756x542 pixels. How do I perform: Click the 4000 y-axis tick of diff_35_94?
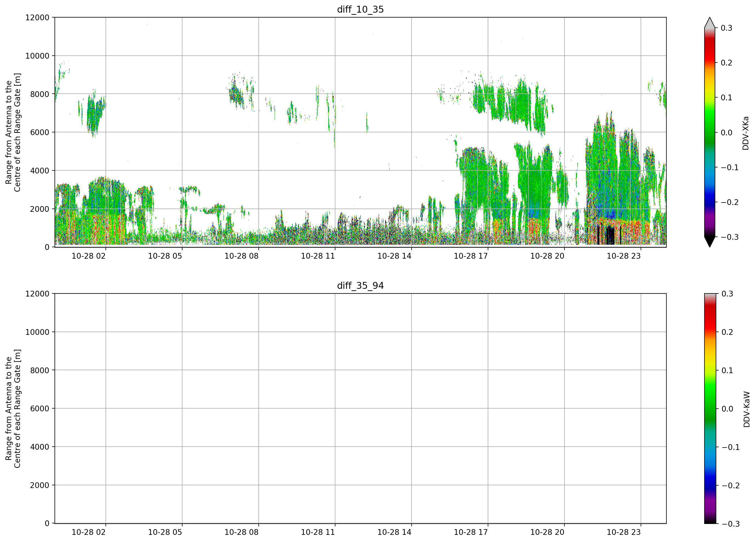click(x=40, y=447)
